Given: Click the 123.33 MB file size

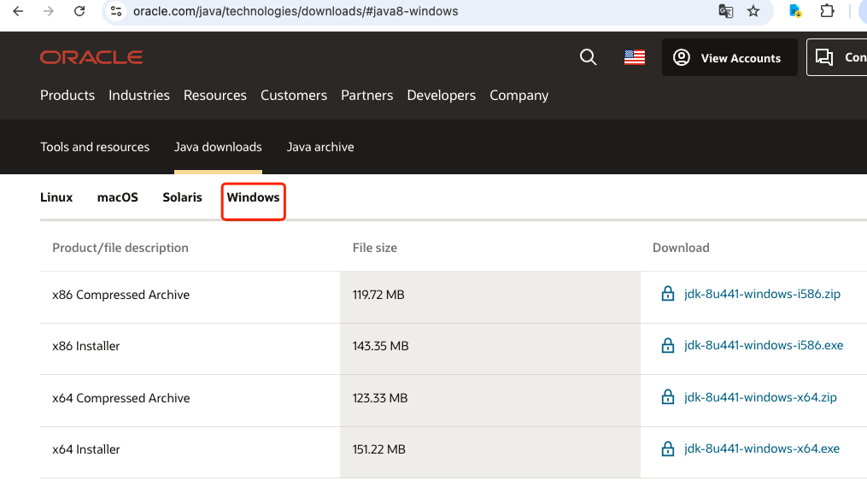Looking at the screenshot, I should [380, 398].
